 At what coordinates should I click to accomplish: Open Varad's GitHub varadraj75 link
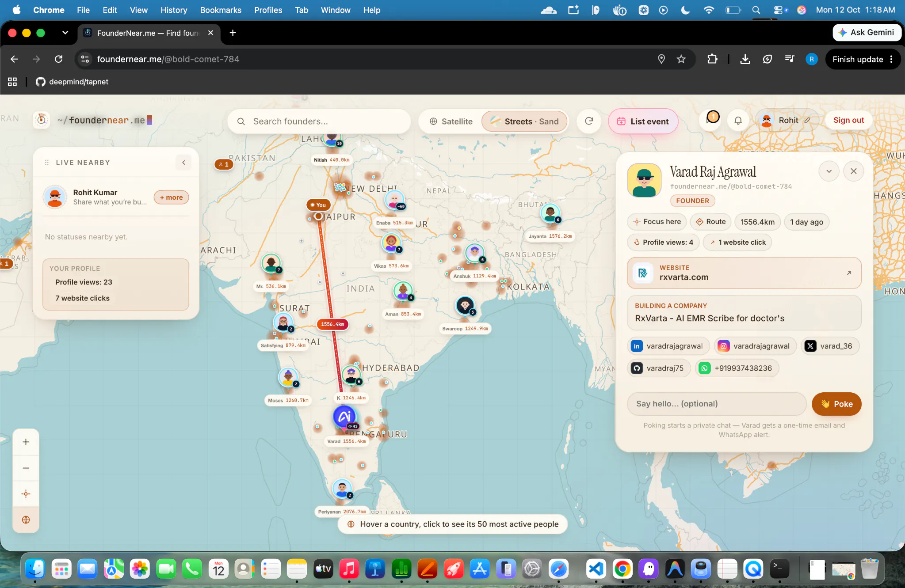coord(659,368)
